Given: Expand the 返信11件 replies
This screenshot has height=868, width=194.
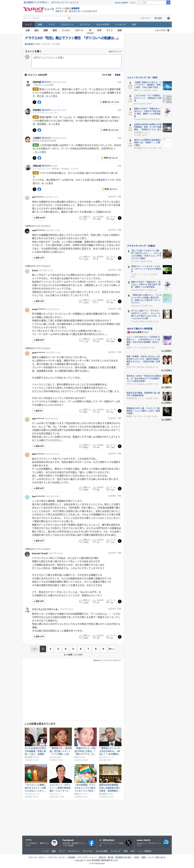Looking at the screenshot, I should pos(39,258).
